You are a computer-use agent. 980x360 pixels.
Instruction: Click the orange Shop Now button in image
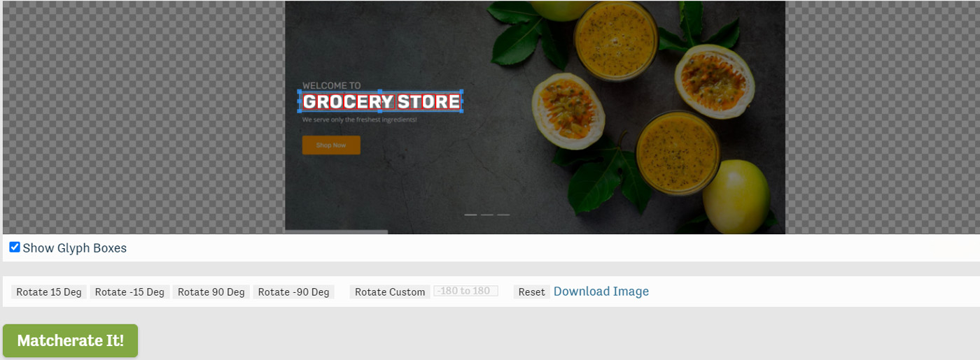(331, 145)
